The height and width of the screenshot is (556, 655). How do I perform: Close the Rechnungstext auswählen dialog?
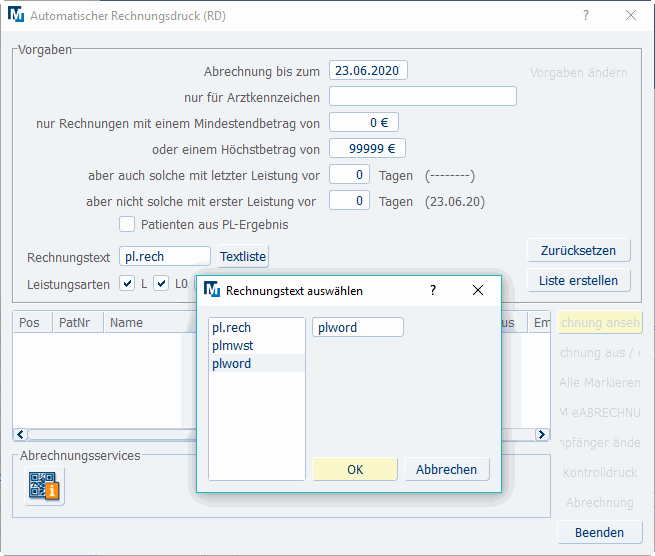click(x=478, y=291)
